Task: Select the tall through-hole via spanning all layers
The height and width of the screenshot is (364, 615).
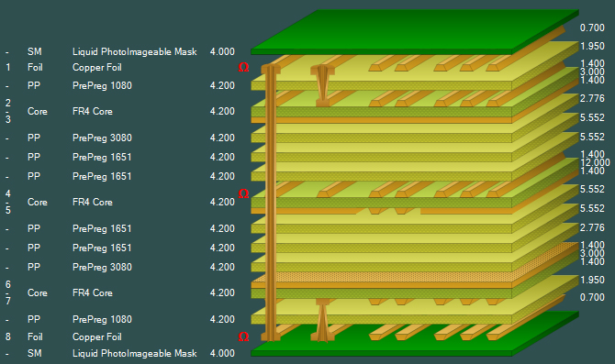Action: [x=271, y=203]
